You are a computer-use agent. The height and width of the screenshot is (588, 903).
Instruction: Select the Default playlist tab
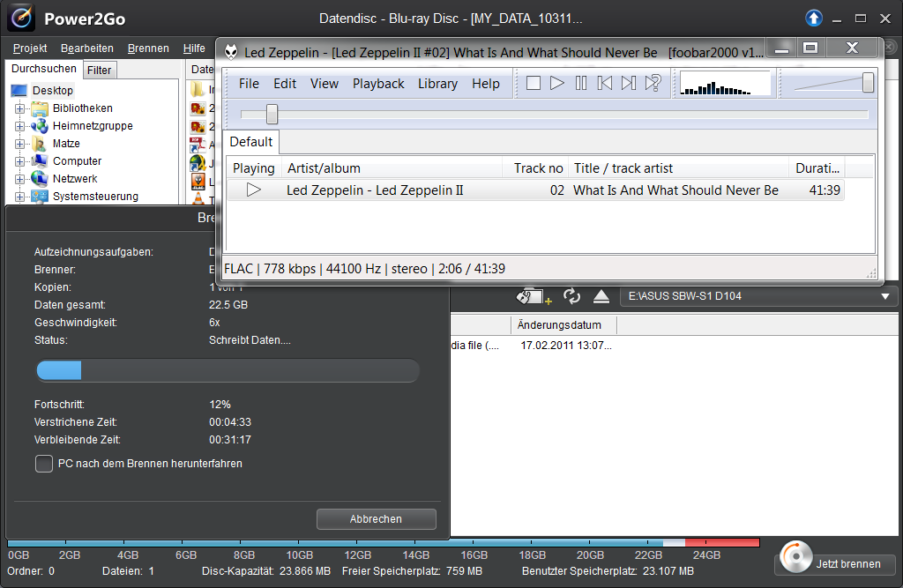(251, 142)
